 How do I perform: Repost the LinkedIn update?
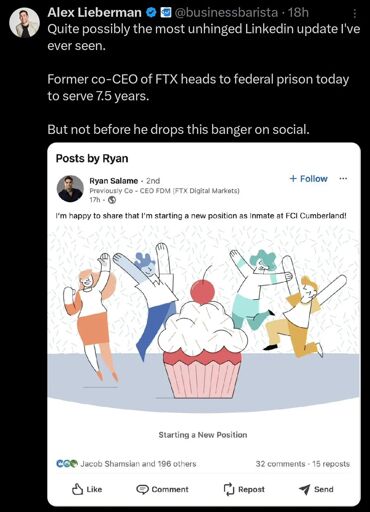244,489
